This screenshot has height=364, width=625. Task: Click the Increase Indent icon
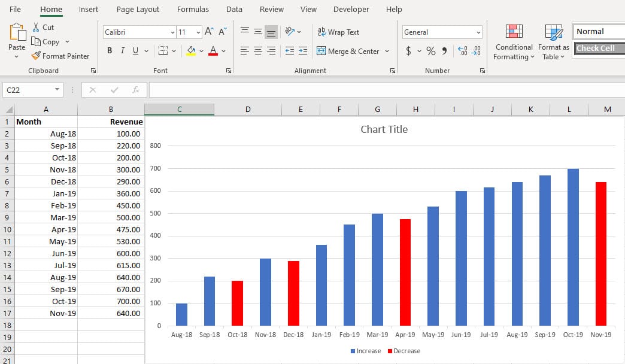[x=303, y=51]
